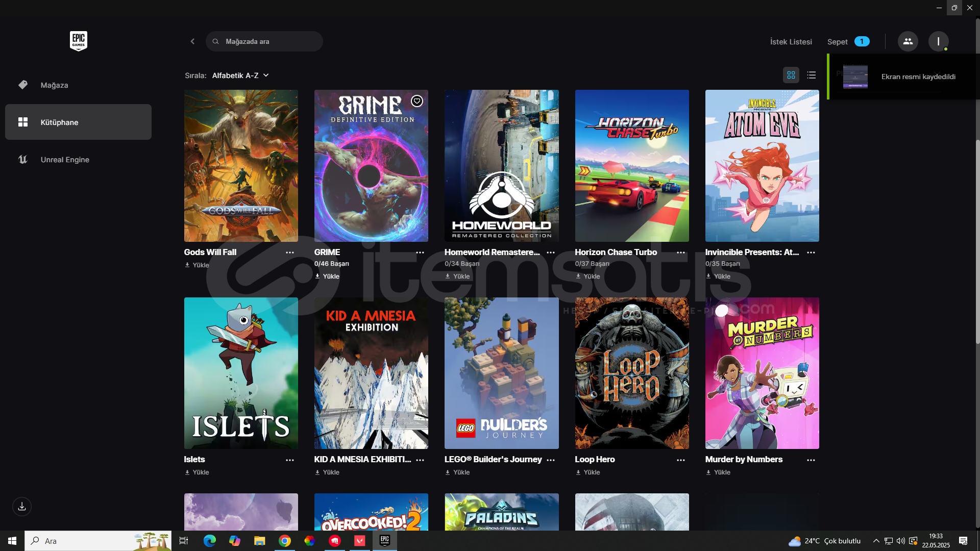Open options menu for Gods Will Fall

(290, 253)
